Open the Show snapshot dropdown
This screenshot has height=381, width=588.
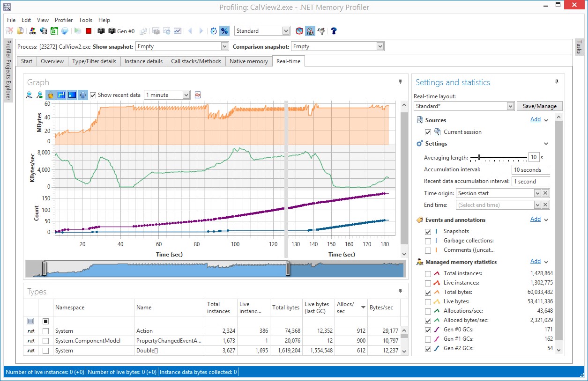(226, 46)
